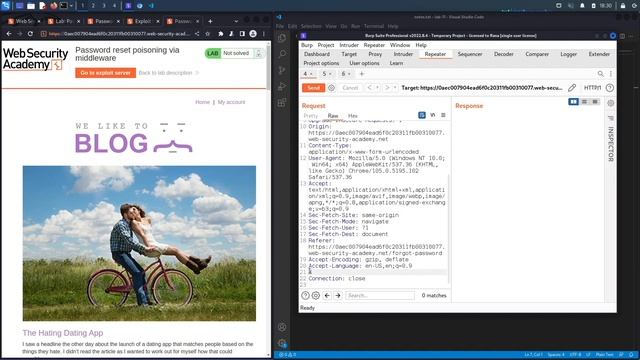The height and width of the screenshot is (360, 640).
Task: Open My account link
Action: [231, 102]
